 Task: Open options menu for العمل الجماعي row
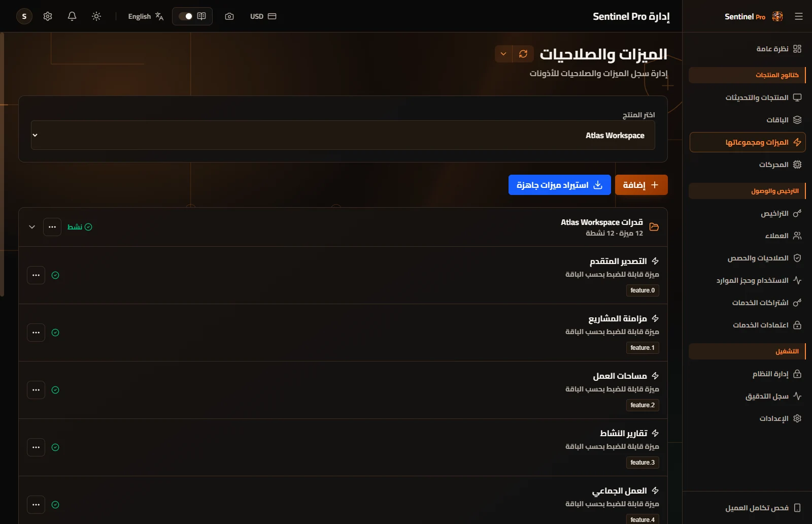tap(36, 505)
